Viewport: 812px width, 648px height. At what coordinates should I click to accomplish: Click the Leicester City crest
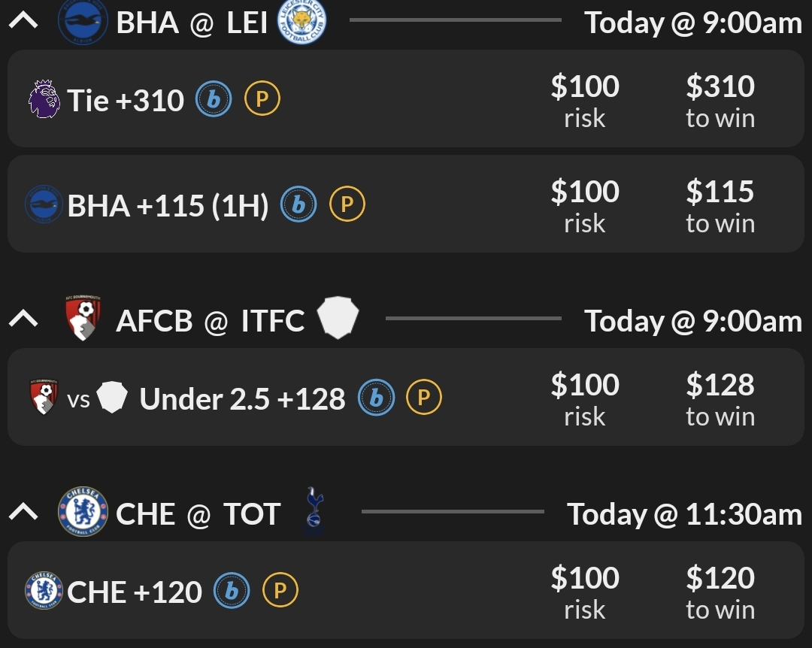[x=301, y=23]
